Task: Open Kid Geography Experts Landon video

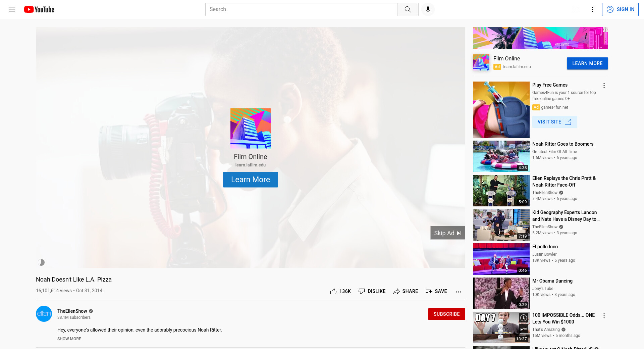Action: [x=566, y=216]
